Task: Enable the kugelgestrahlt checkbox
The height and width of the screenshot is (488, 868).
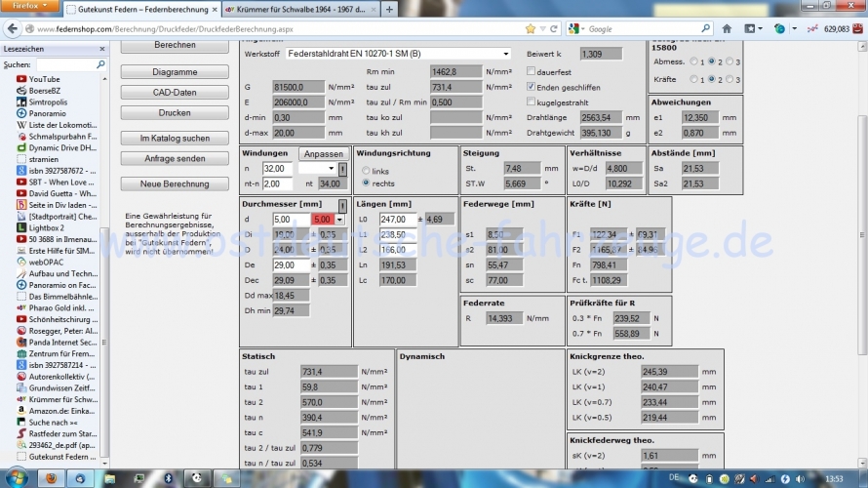Action: tap(531, 102)
